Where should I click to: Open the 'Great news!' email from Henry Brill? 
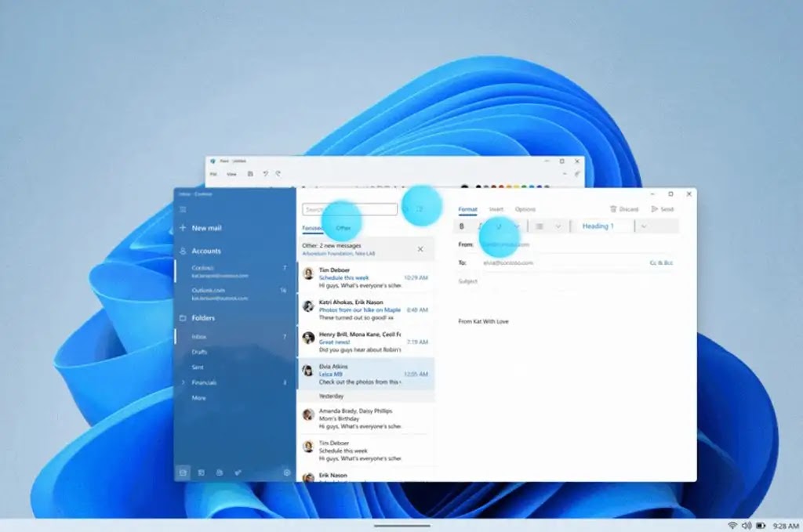click(x=365, y=342)
